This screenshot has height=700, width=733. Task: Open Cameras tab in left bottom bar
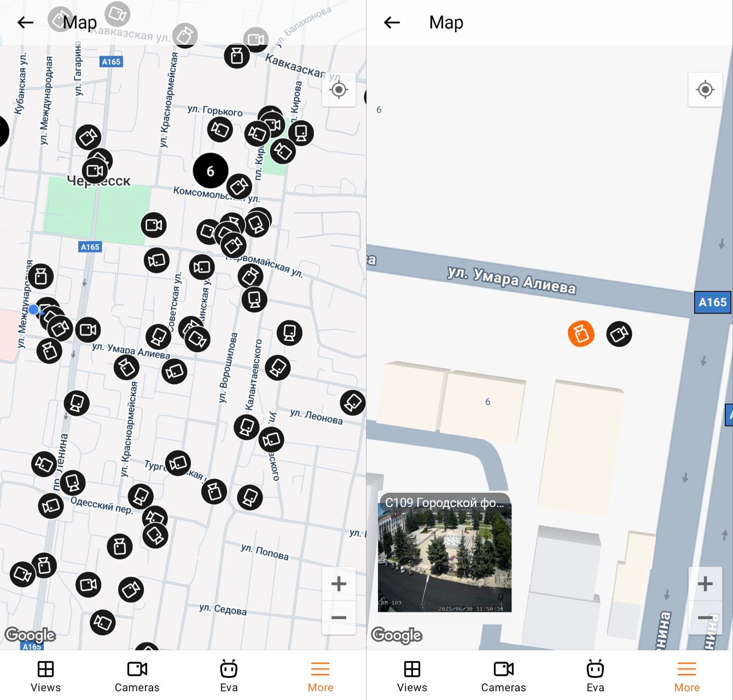[137, 676]
